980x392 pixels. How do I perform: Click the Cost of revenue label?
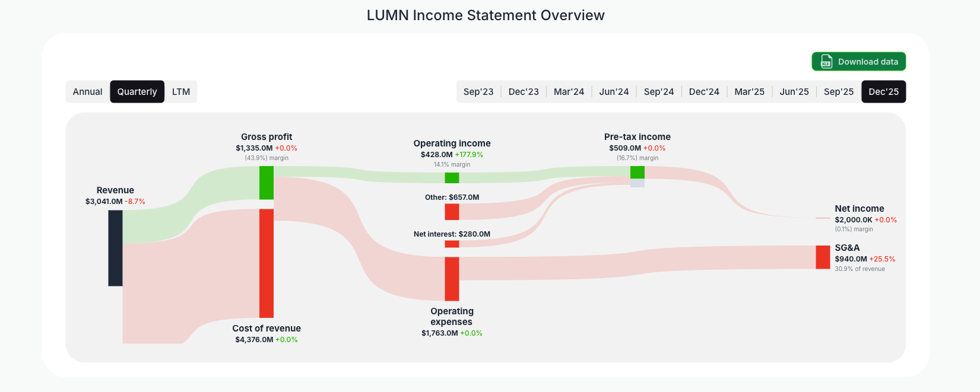[267, 329]
